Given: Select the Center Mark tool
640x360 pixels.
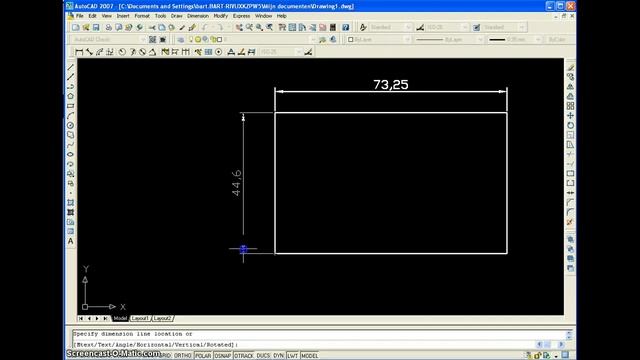Looking at the screenshot, I should click(219, 52).
